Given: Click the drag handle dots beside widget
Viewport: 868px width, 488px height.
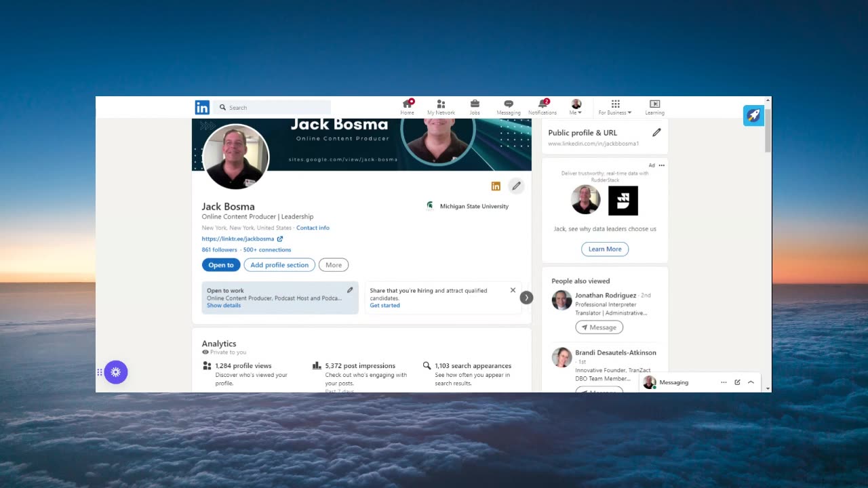Looking at the screenshot, I should (x=99, y=372).
